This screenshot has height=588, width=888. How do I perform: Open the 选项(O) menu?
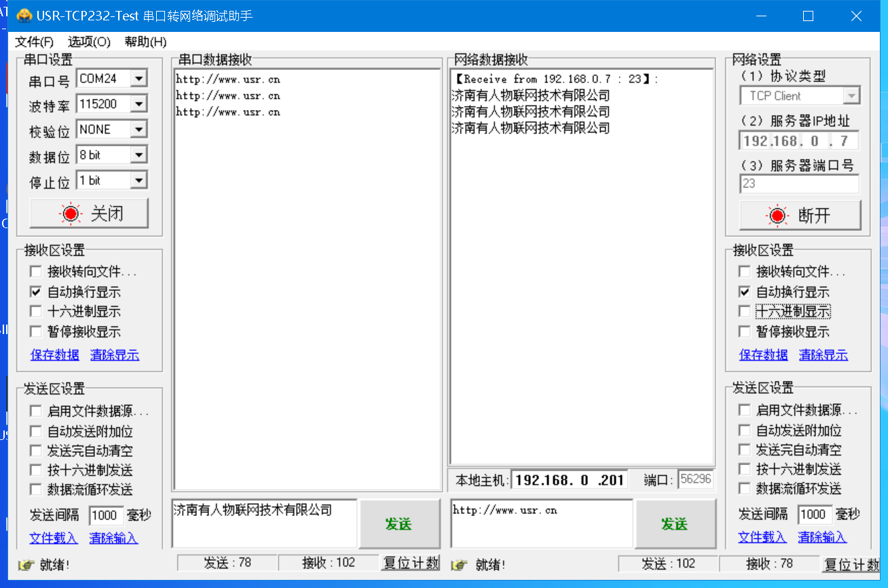coord(89,41)
